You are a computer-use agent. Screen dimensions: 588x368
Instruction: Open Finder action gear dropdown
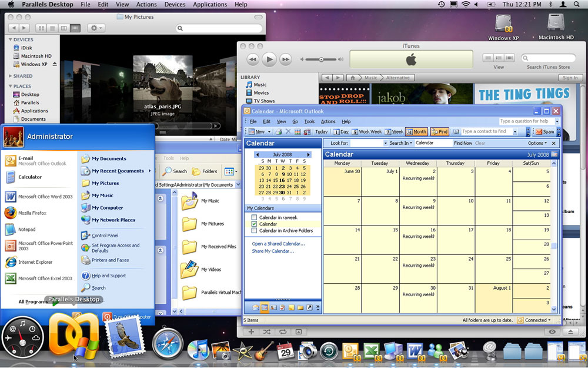coord(96,28)
